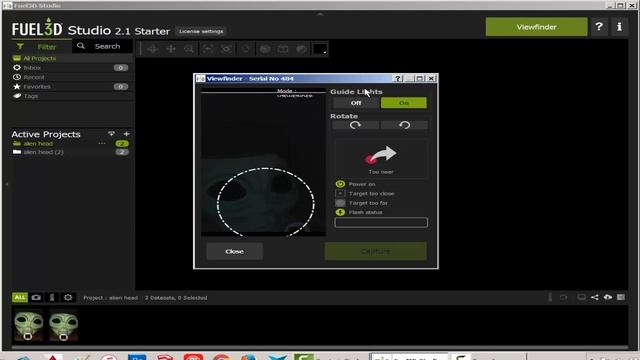The image size is (640, 360).
Task: Select the alien head (2) project
Action: point(43,152)
